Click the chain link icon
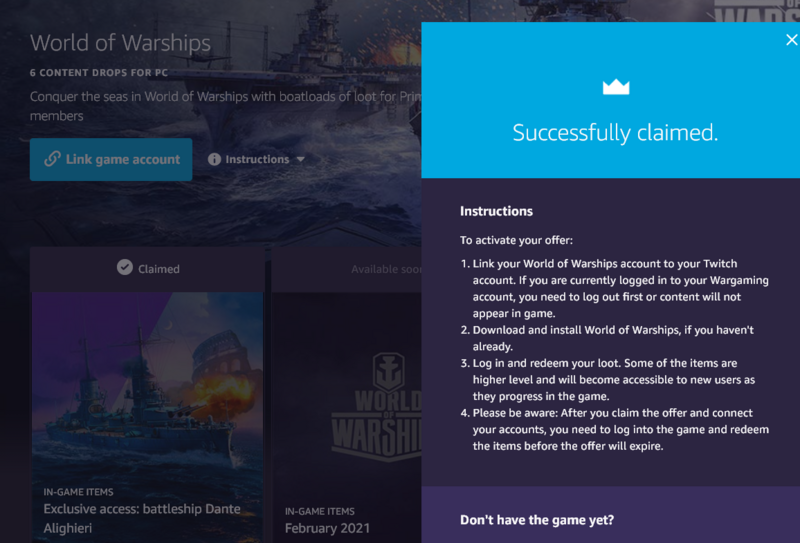 tap(52, 159)
